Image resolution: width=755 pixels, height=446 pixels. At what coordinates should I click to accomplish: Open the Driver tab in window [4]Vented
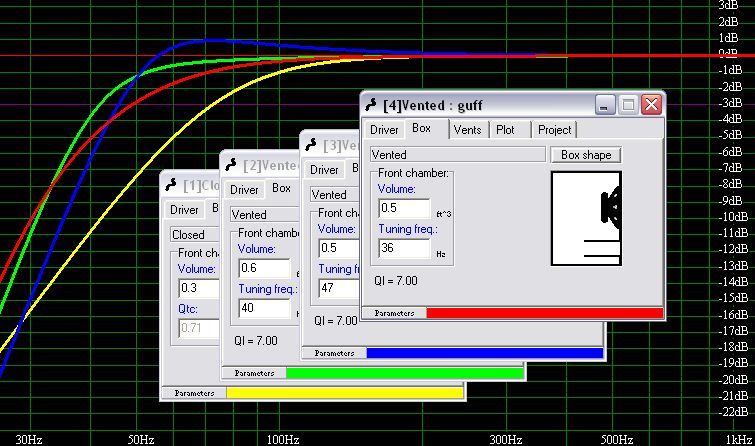(x=384, y=130)
